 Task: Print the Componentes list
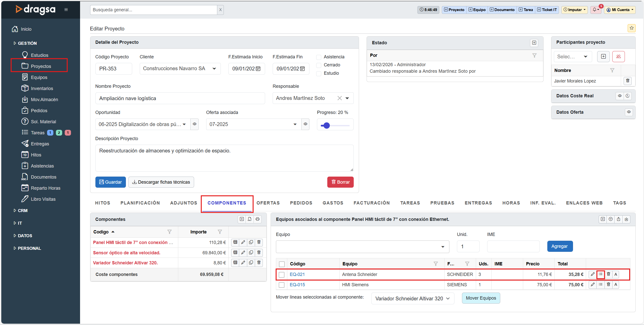pos(258,219)
